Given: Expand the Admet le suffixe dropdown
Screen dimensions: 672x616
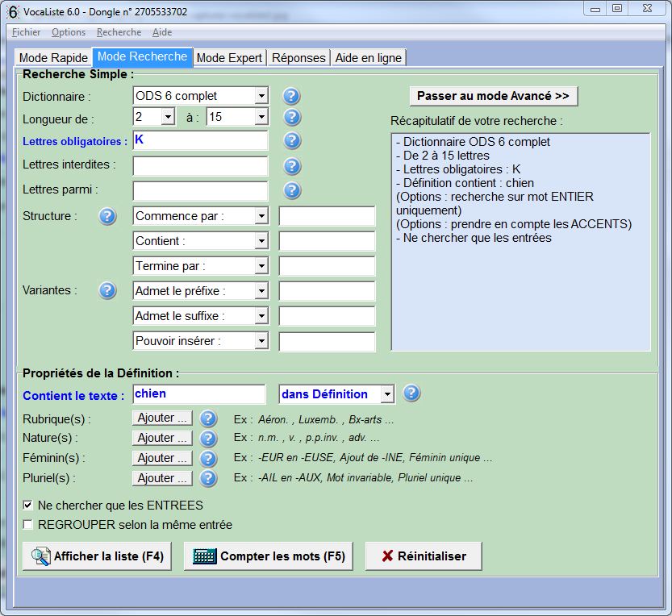Looking at the screenshot, I should tap(261, 316).
